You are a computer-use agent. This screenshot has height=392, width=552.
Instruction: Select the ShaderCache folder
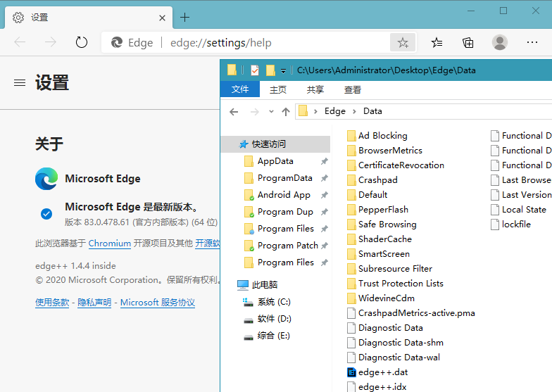[x=379, y=239]
